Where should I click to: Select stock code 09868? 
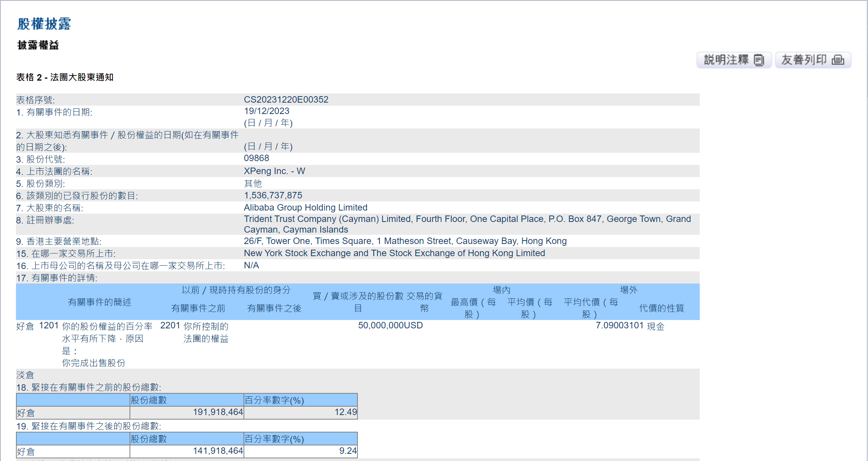coord(256,158)
